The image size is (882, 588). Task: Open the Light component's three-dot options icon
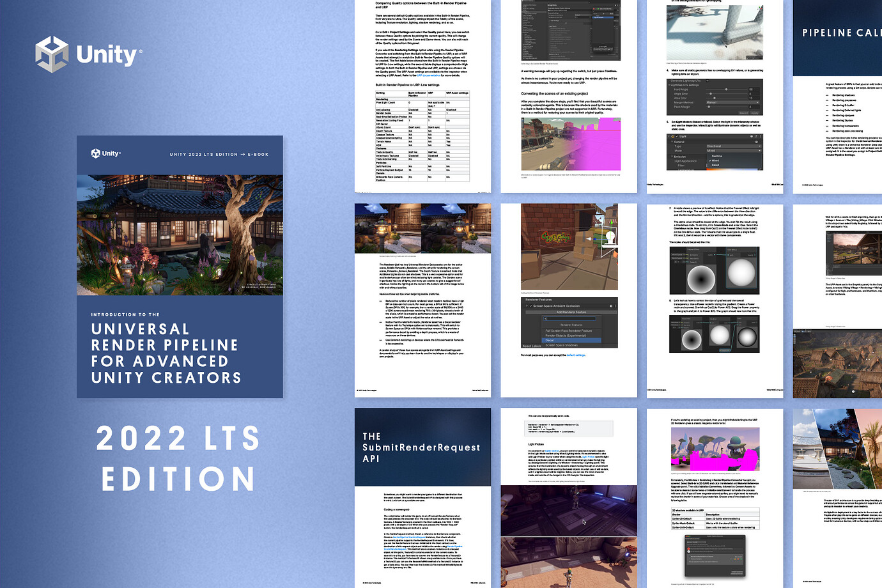click(761, 136)
